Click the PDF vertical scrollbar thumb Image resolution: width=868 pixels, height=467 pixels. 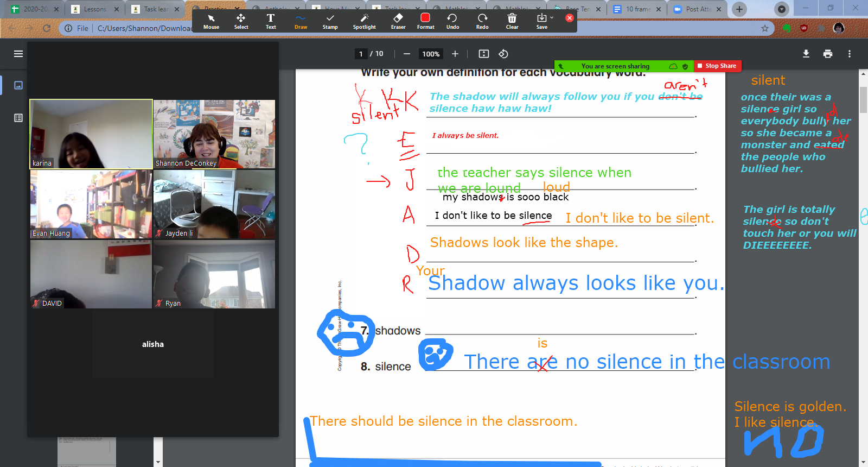pyautogui.click(x=863, y=99)
